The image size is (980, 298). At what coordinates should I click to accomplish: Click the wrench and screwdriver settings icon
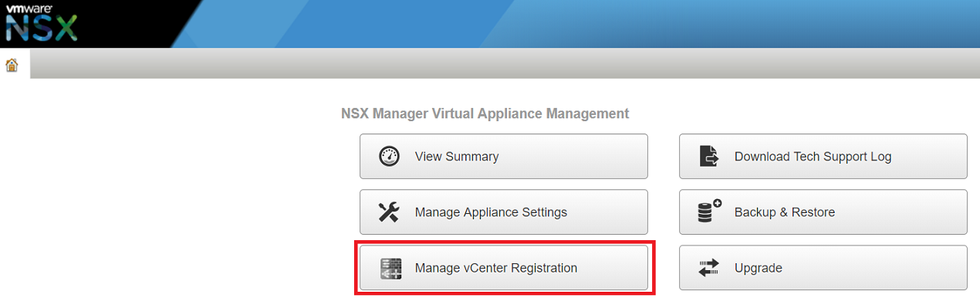pyautogui.click(x=390, y=212)
